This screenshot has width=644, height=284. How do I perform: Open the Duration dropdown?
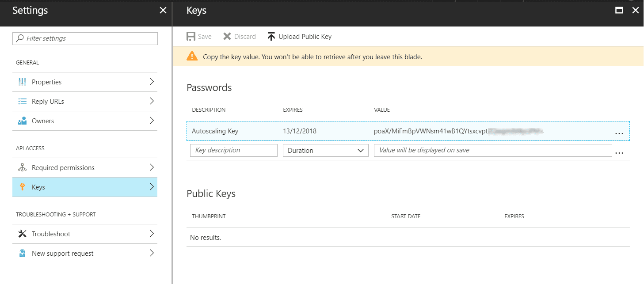(x=325, y=151)
